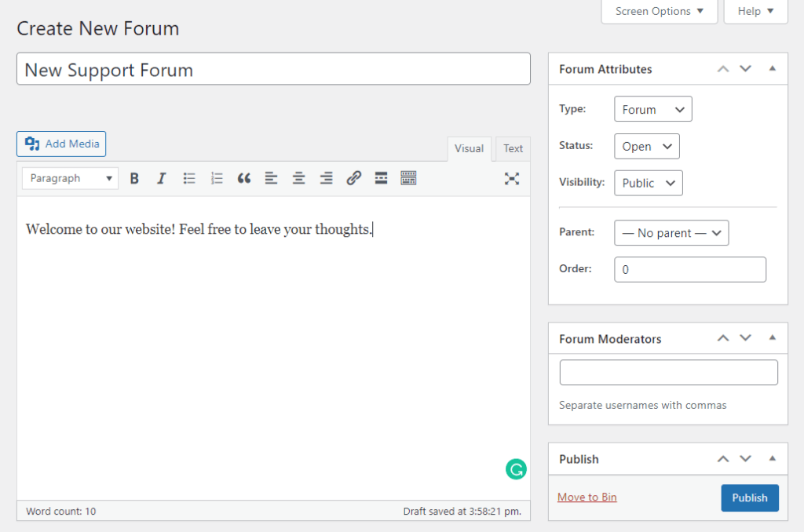
Task: Align the text to center
Action: point(298,178)
